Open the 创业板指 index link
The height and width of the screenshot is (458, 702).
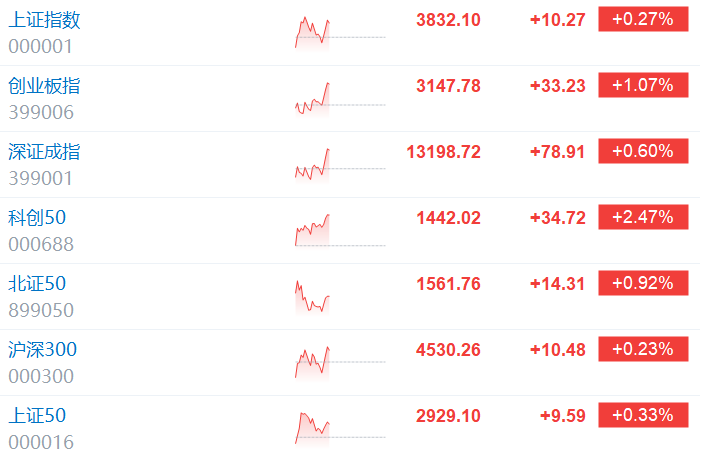[44, 86]
